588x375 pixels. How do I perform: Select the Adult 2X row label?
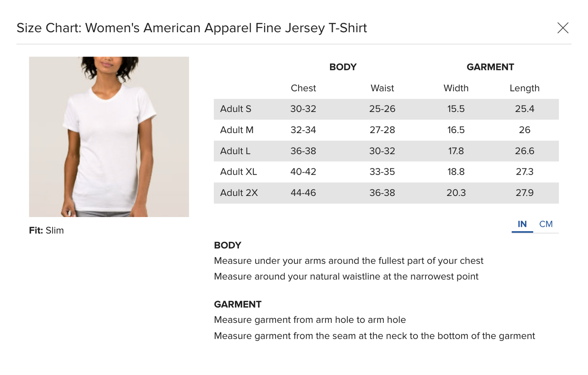pos(239,193)
